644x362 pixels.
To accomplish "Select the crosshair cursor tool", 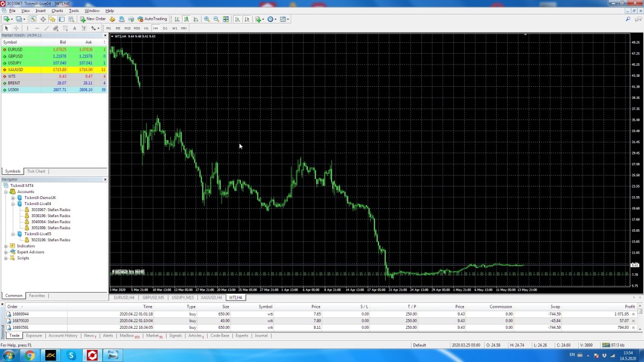I will pyautogui.click(x=16, y=28).
